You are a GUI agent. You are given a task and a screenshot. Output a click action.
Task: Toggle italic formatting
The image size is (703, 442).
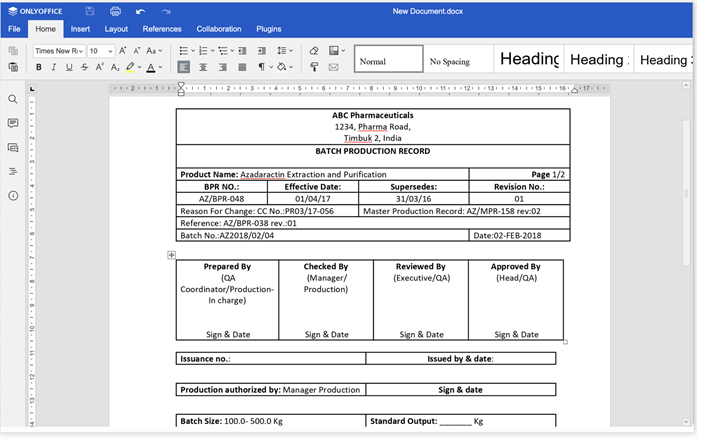click(54, 67)
